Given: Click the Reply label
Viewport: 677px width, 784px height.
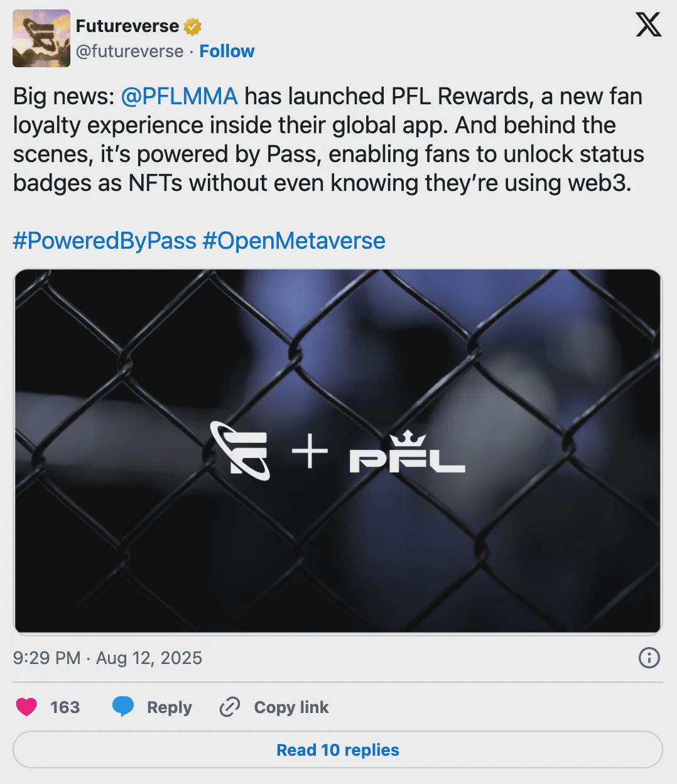Looking at the screenshot, I should 169,707.
